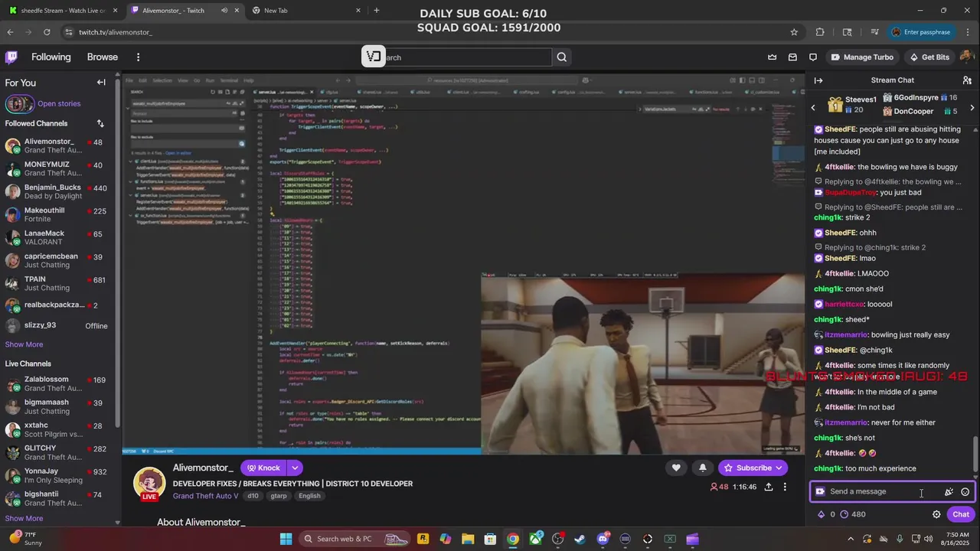Go to the Following tab

pos(51,57)
